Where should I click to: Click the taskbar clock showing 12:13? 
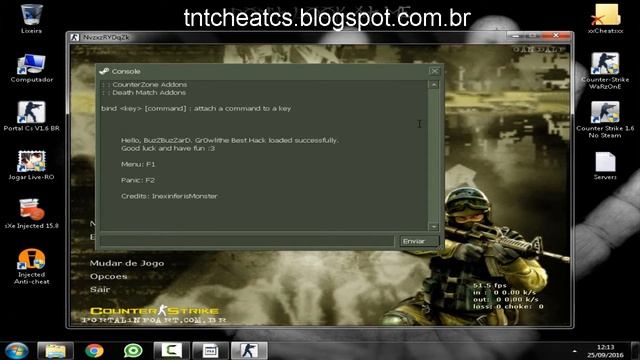[605, 351]
